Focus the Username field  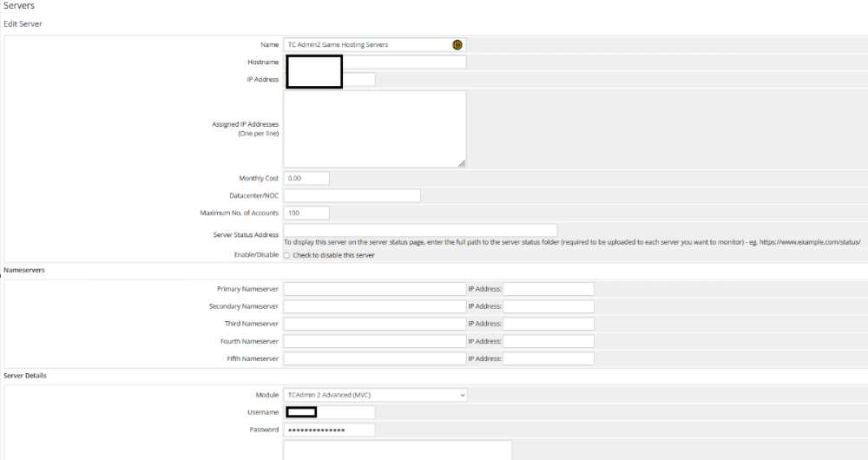pos(345,412)
